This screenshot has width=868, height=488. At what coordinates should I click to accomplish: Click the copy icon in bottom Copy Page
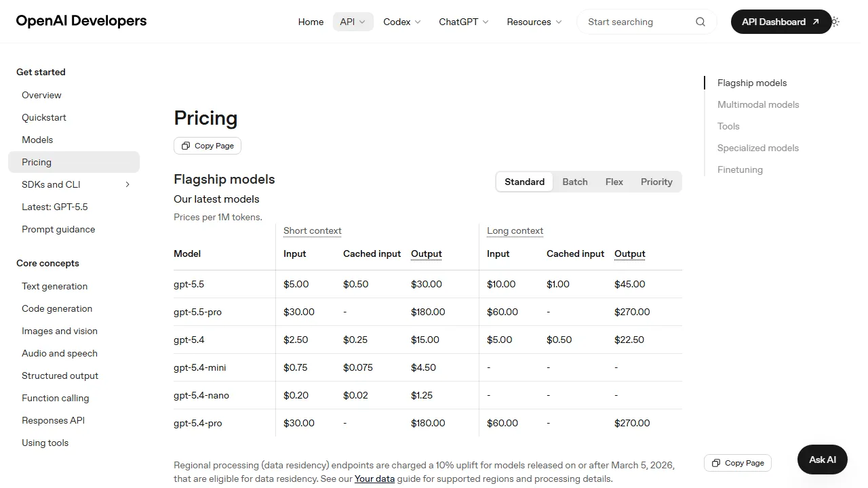[716, 463]
